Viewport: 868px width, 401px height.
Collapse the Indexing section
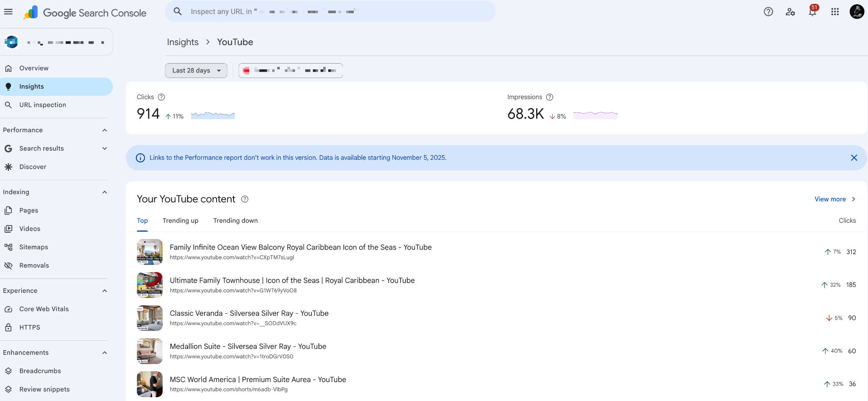(x=105, y=192)
